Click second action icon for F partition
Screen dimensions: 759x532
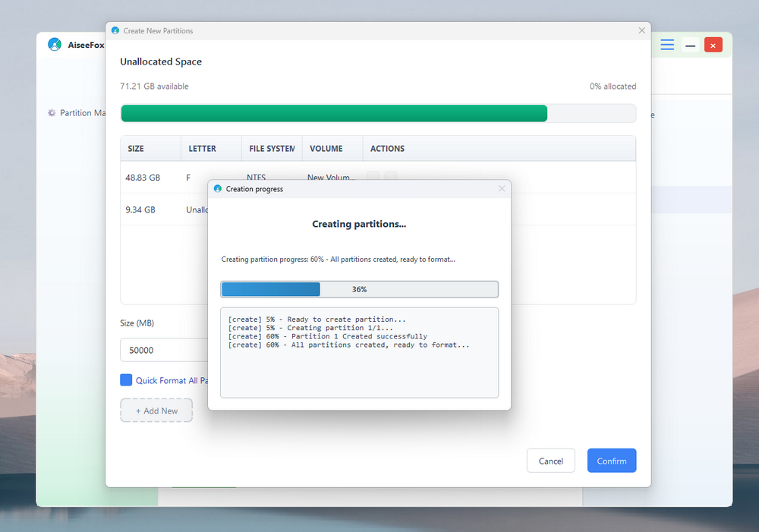coord(390,177)
